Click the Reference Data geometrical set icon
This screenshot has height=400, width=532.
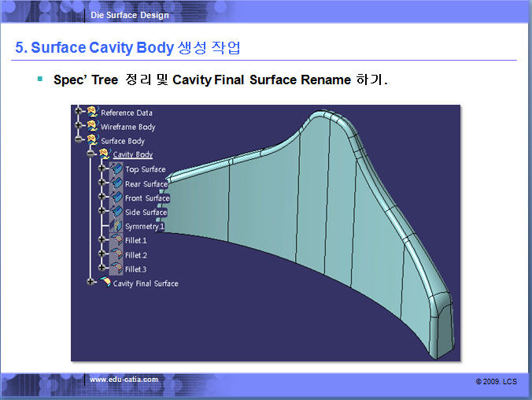(92, 113)
